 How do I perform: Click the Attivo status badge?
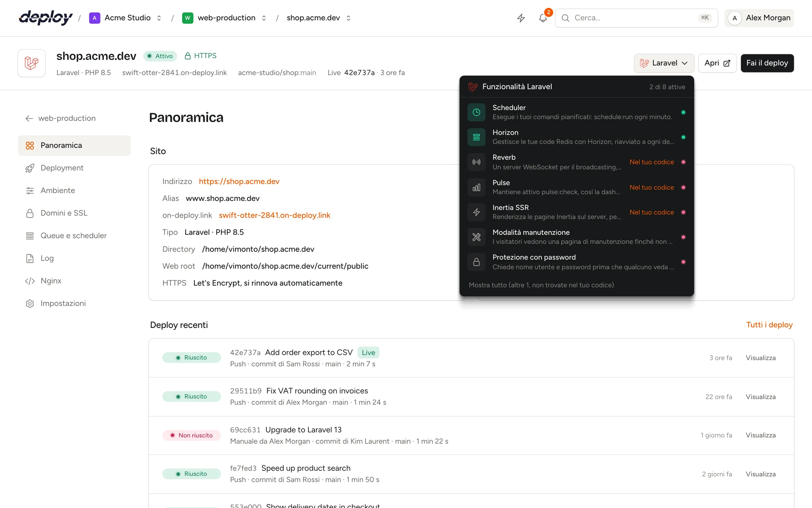[160, 56]
